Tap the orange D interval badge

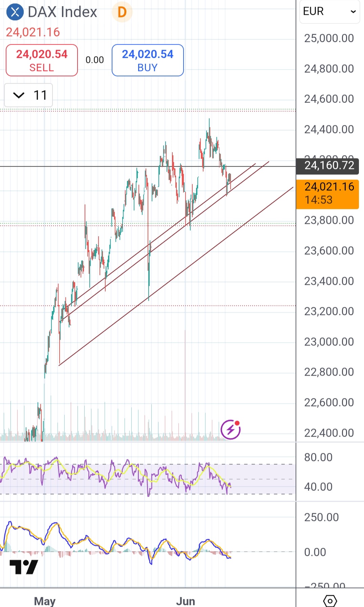122,12
